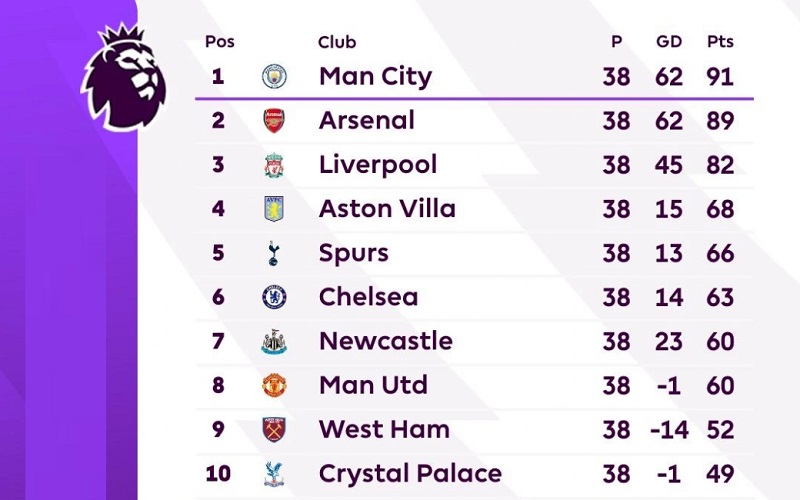The height and width of the screenshot is (500, 800).
Task: Click the Crystal Palace club crest
Action: tap(274, 473)
